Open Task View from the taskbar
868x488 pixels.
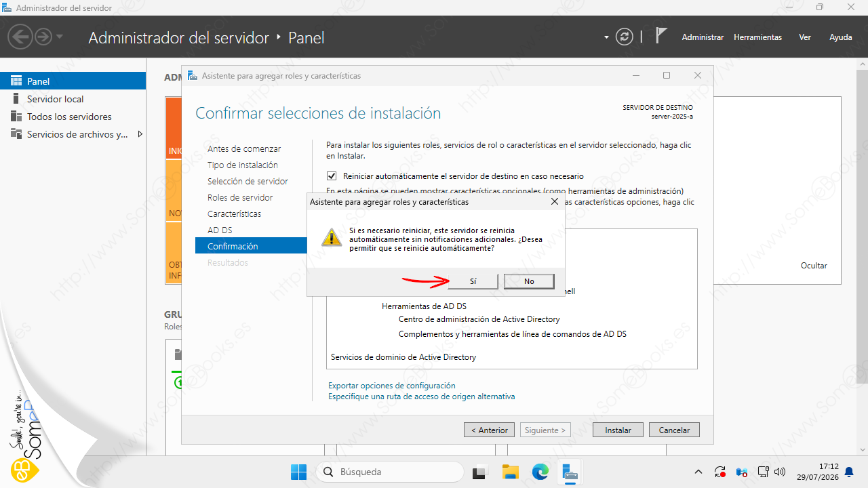(x=480, y=472)
